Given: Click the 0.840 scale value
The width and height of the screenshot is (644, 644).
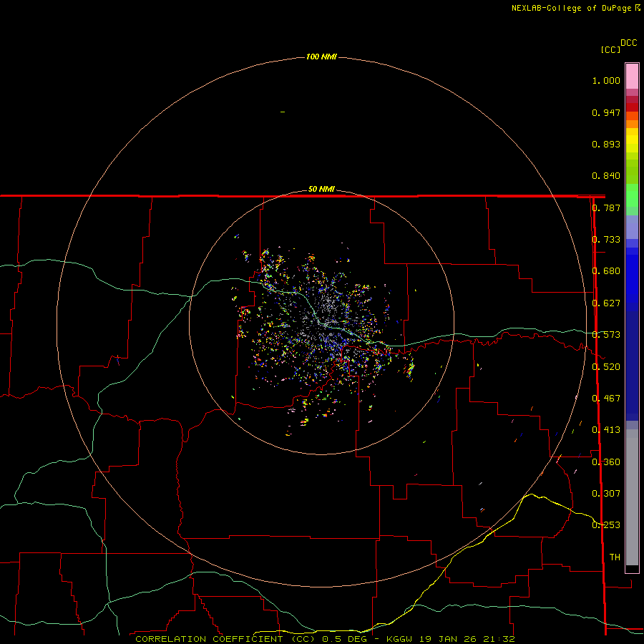Looking at the screenshot, I should click(606, 176).
